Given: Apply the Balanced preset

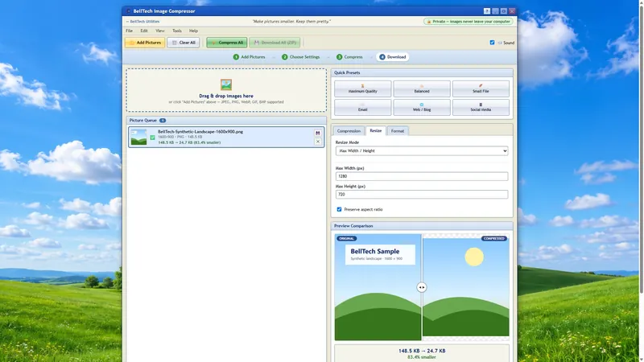Looking at the screenshot, I should click(x=422, y=88).
